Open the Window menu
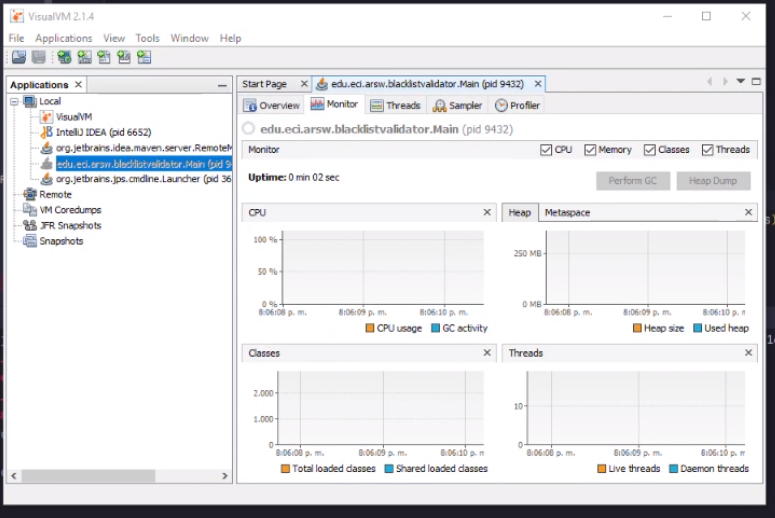 tap(189, 38)
